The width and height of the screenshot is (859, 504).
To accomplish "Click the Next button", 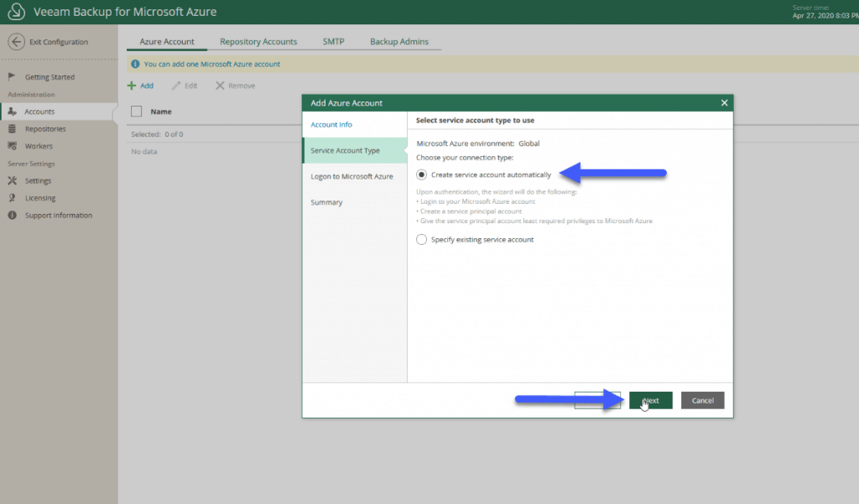I will coord(651,401).
